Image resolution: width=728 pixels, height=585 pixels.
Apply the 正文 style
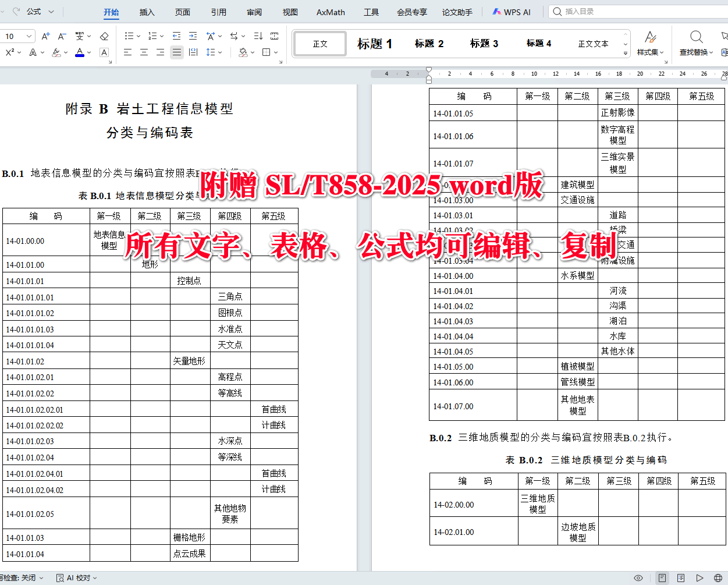coord(320,44)
